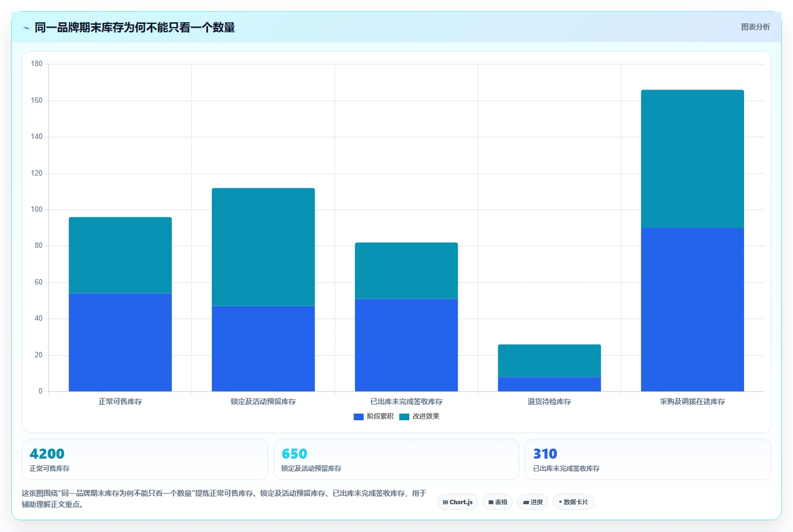Click the x-axis label 锁定及活动预留库存
The height and width of the screenshot is (532, 793).
pyautogui.click(x=263, y=401)
